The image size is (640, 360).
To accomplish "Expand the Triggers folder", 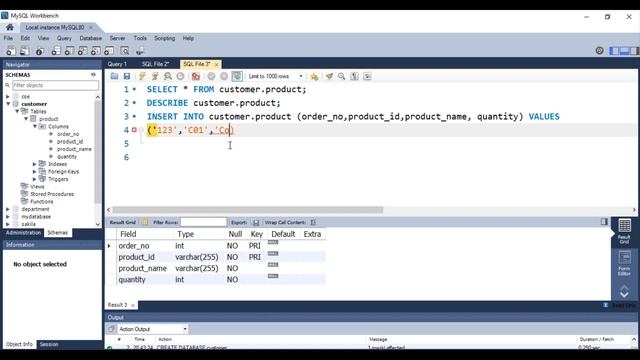I will pos(35,179).
